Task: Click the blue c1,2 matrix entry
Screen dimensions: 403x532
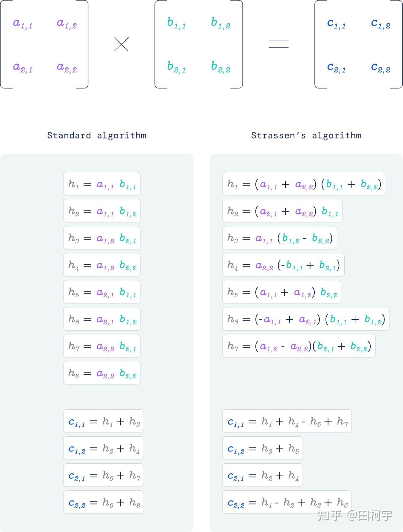Action: pyautogui.click(x=381, y=23)
